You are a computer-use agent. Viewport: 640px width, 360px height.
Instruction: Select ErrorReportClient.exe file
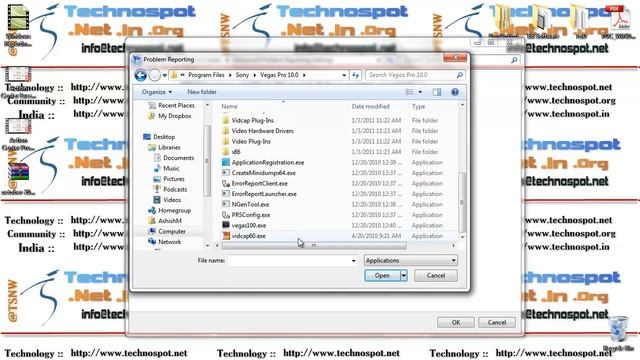click(x=260, y=184)
